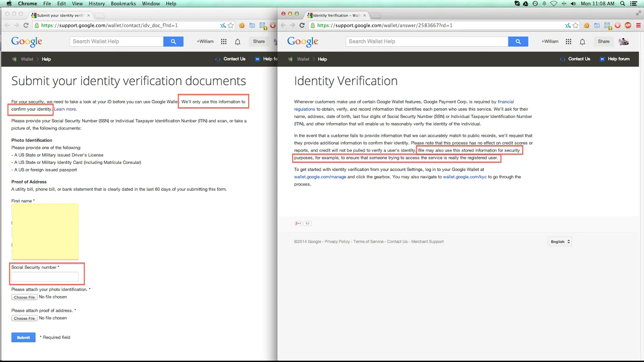This screenshot has height=362, width=644.
Task: Click the Google Drive icon in the macOS menu bar
Action: pyautogui.click(x=526, y=4)
